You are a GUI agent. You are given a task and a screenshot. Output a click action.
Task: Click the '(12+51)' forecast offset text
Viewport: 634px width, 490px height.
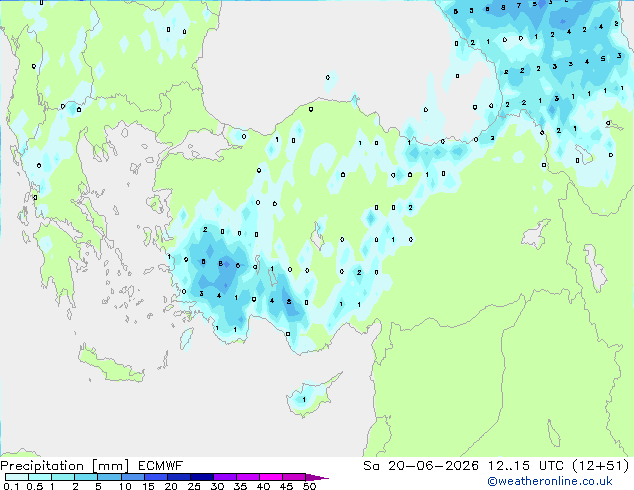pyautogui.click(x=601, y=466)
